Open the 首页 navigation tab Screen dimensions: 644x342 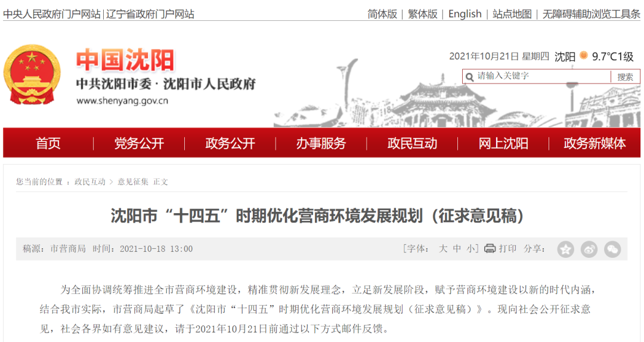coord(48,143)
